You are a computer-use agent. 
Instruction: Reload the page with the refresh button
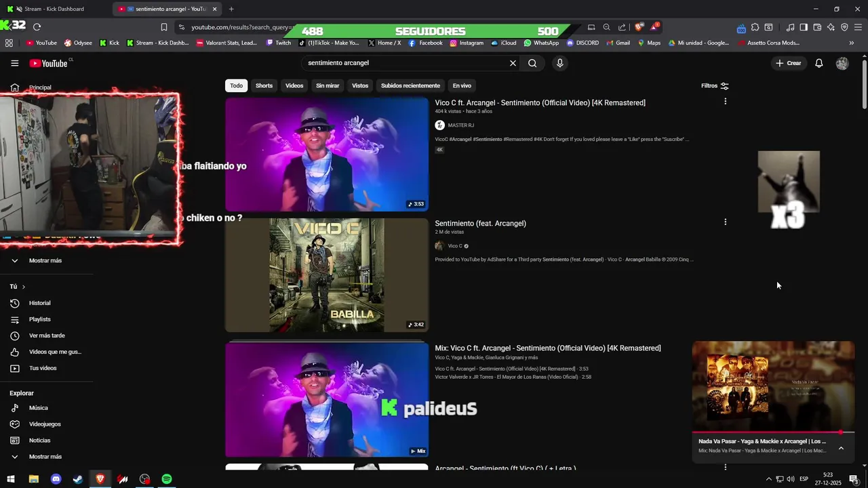point(37,27)
